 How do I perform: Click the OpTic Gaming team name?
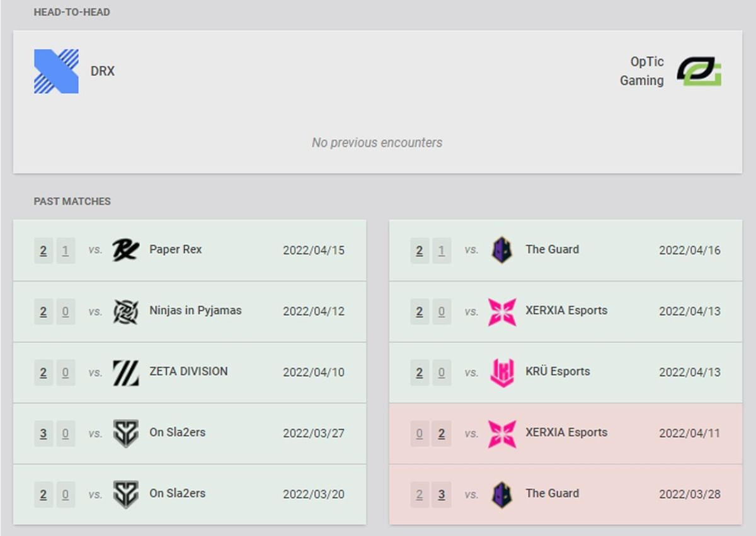click(x=642, y=71)
